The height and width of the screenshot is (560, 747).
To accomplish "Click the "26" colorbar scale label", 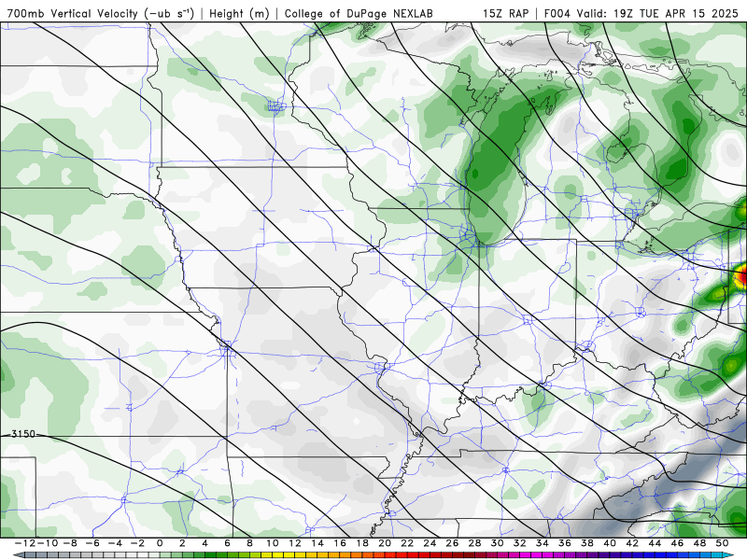I will [x=452, y=543].
